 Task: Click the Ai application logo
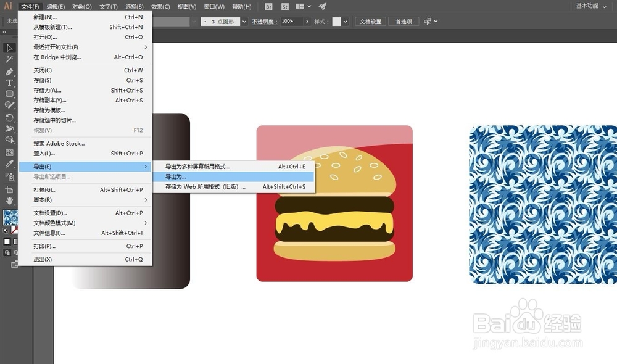pyautogui.click(x=8, y=6)
